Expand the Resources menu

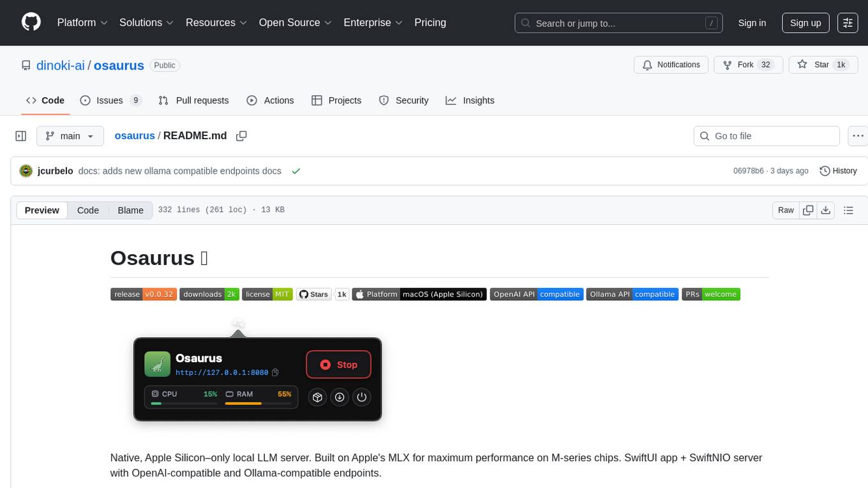[216, 22]
